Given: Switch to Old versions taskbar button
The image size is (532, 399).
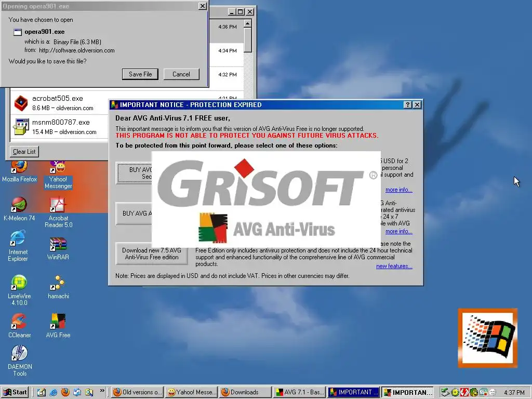Looking at the screenshot, I should tap(137, 392).
